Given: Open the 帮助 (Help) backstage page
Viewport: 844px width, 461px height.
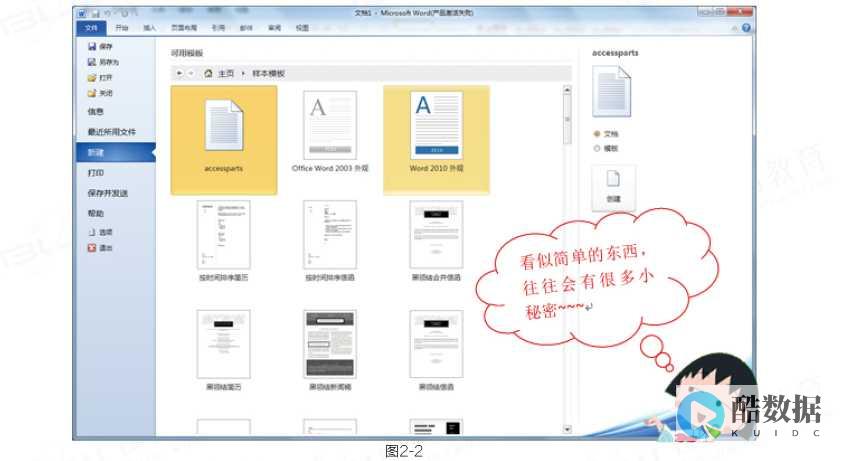Looking at the screenshot, I should click(95, 213).
